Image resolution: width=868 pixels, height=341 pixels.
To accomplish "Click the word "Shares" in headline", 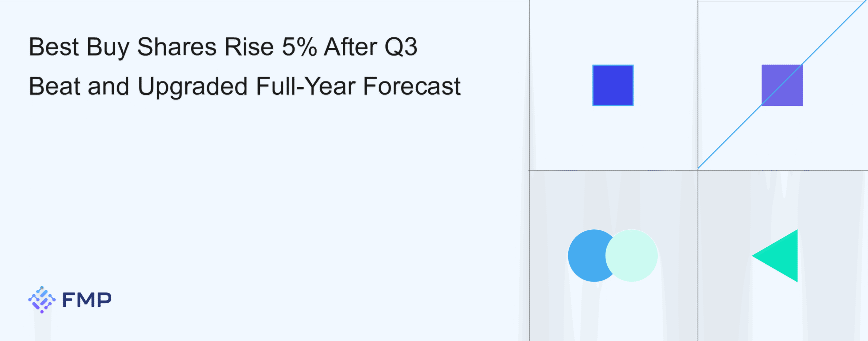I will [177, 47].
